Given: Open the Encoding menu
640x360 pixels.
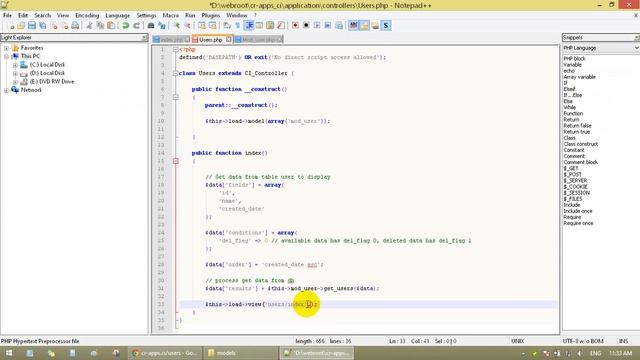Looking at the screenshot, I should [x=87, y=16].
